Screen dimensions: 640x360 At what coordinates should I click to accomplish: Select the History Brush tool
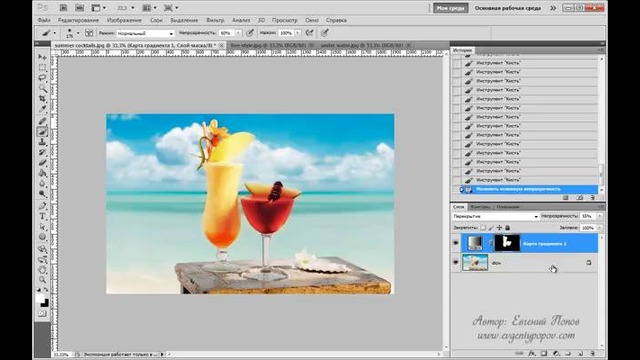point(42,153)
